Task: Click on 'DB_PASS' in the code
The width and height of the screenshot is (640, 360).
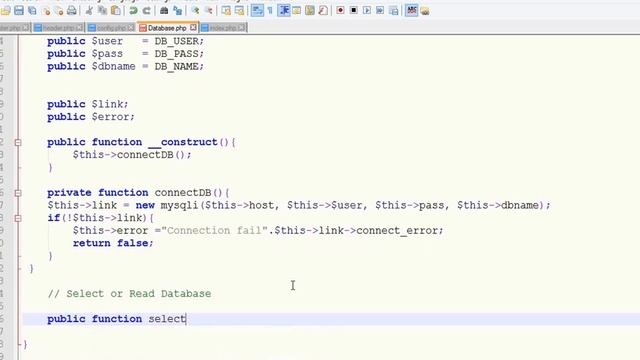Action: tap(176, 54)
